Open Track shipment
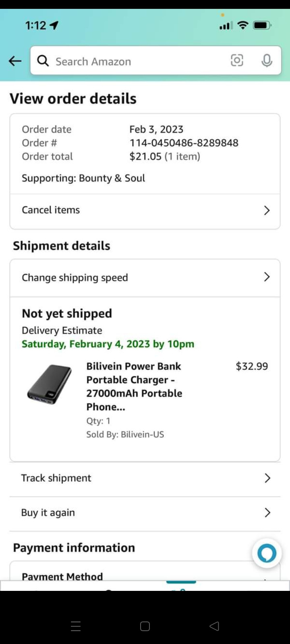This screenshot has height=644, width=290. point(56,478)
